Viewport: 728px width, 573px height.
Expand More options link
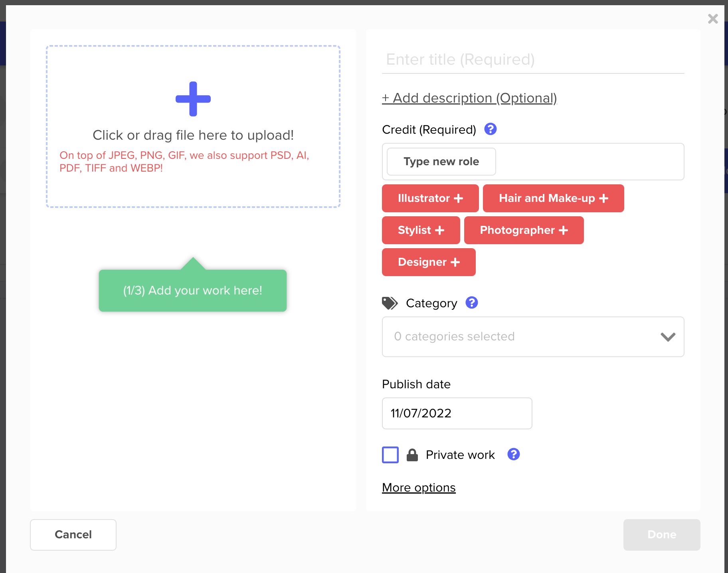coord(419,488)
